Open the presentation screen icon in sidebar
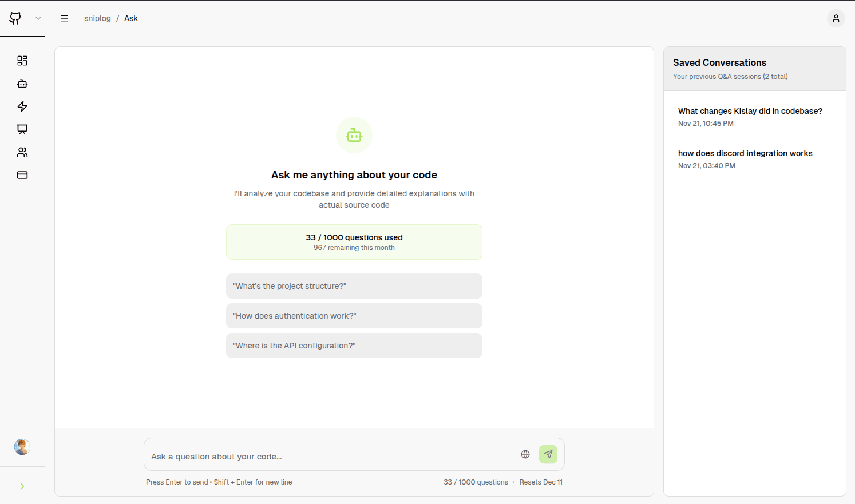This screenshot has height=504, width=855. pos(22,129)
